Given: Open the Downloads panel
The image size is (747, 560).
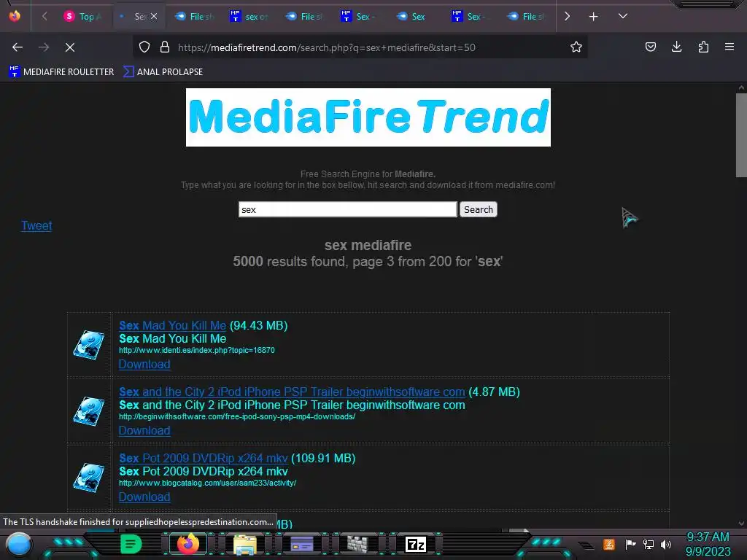Looking at the screenshot, I should (x=676, y=47).
